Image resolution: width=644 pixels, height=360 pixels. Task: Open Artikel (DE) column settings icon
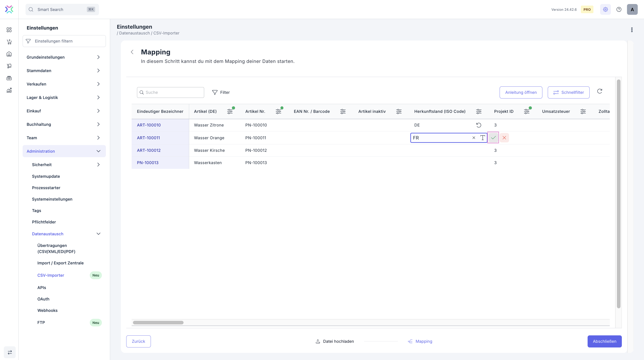pyautogui.click(x=230, y=111)
